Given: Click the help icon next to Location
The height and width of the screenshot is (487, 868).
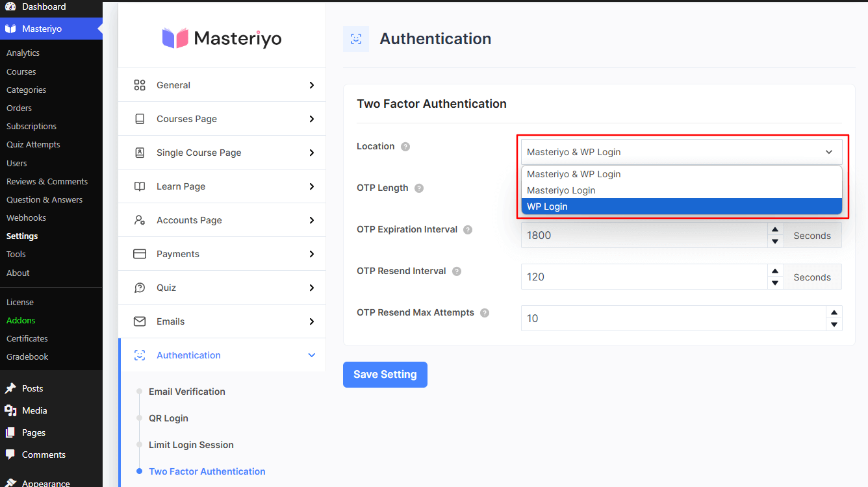Looking at the screenshot, I should click(405, 147).
